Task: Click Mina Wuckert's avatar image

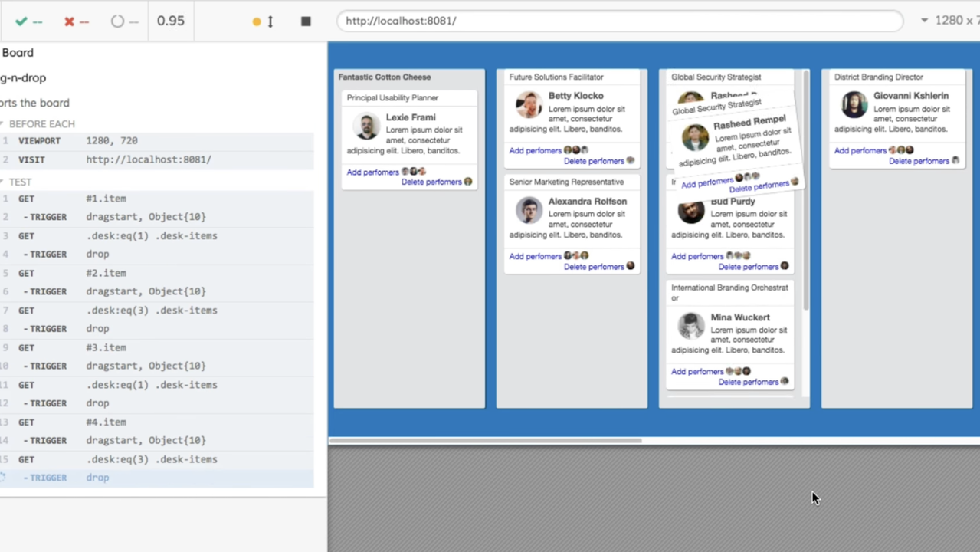Action: tap(691, 326)
